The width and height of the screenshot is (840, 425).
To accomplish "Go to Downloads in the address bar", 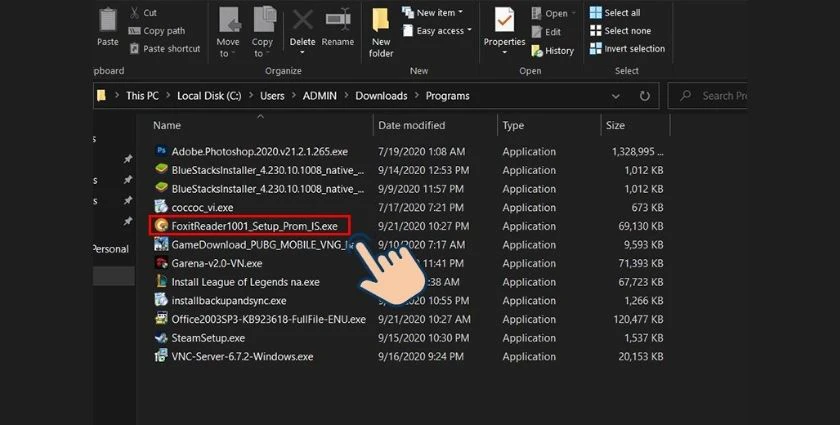I will point(381,96).
